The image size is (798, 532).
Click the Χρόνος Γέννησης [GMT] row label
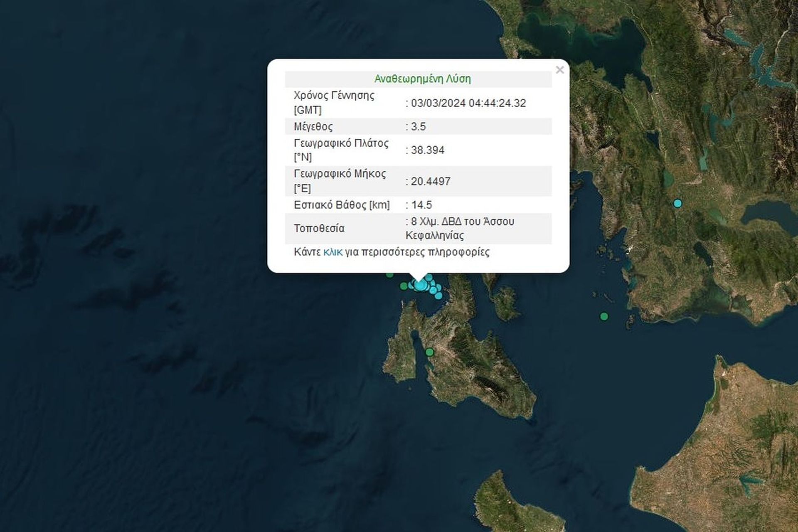click(x=334, y=103)
